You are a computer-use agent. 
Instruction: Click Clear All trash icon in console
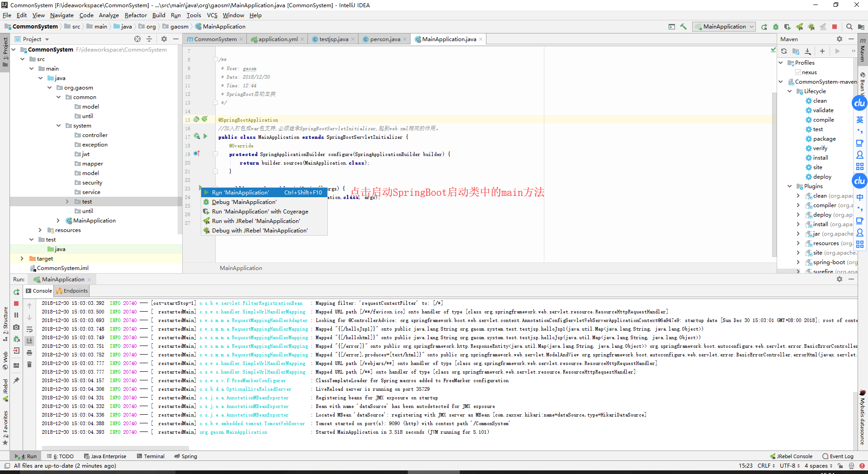pos(29,364)
